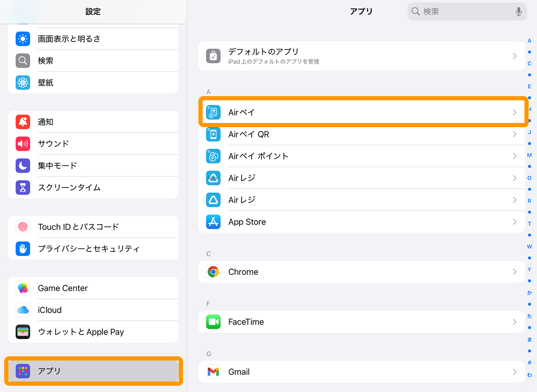
Task: Tap the Airペイ ポイント app icon
Action: (x=213, y=156)
